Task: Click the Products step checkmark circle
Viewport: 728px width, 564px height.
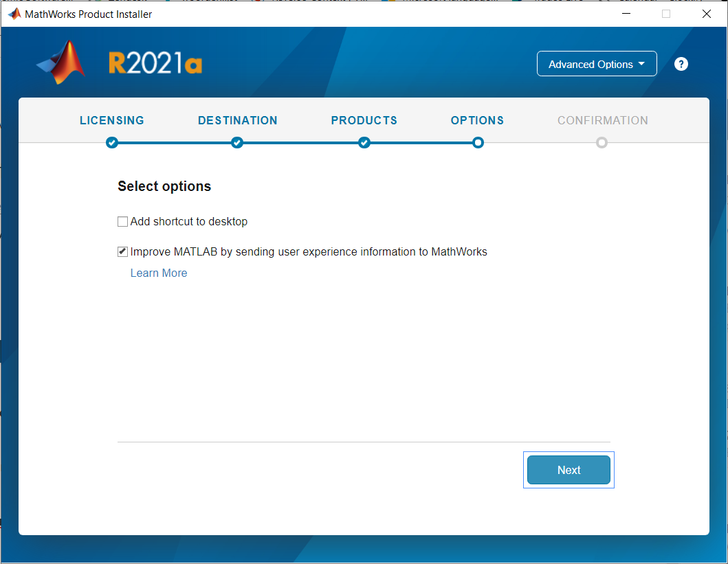Action: pyautogui.click(x=364, y=142)
